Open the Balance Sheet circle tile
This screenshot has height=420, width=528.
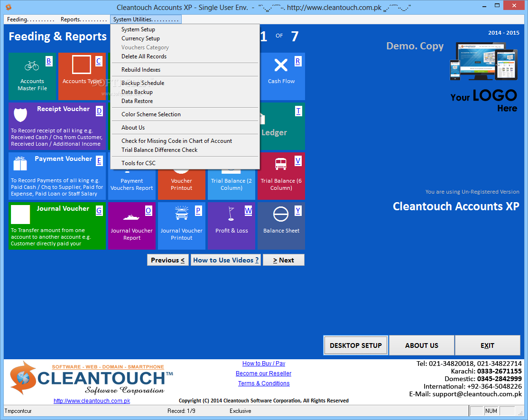[x=281, y=226]
